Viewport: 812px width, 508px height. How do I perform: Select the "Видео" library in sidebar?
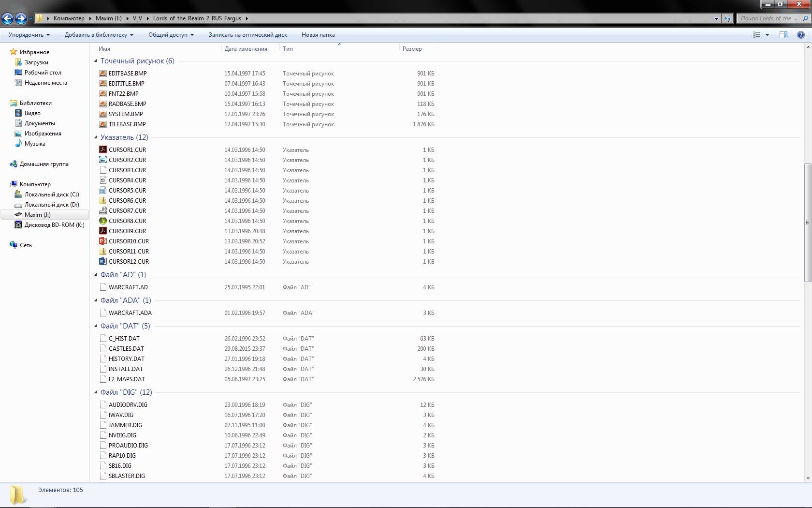[x=32, y=113]
